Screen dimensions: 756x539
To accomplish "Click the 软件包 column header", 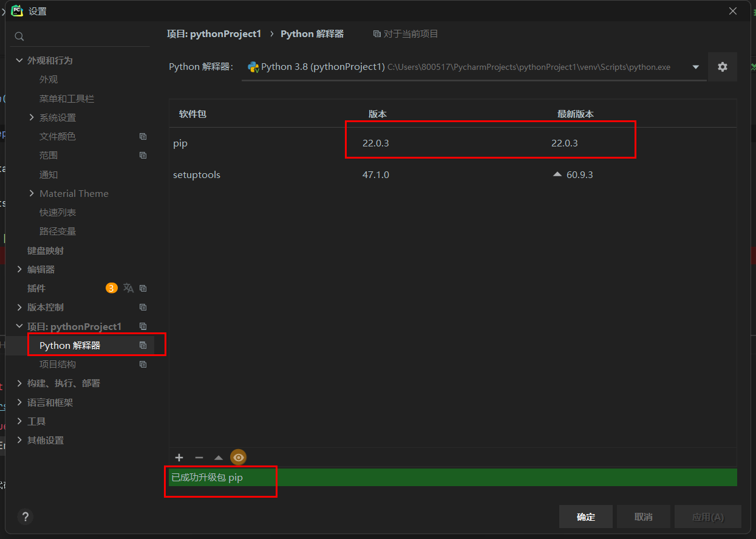I will 192,114.
